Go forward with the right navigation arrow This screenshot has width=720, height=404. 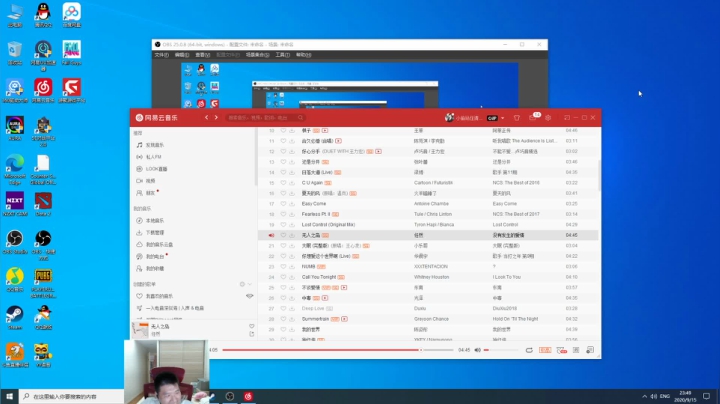[216, 118]
